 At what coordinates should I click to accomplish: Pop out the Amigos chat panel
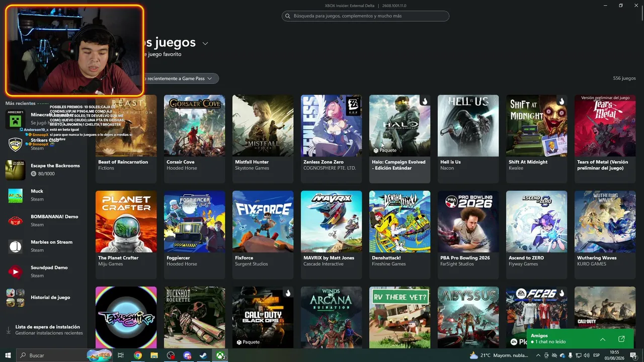pyautogui.click(x=621, y=339)
